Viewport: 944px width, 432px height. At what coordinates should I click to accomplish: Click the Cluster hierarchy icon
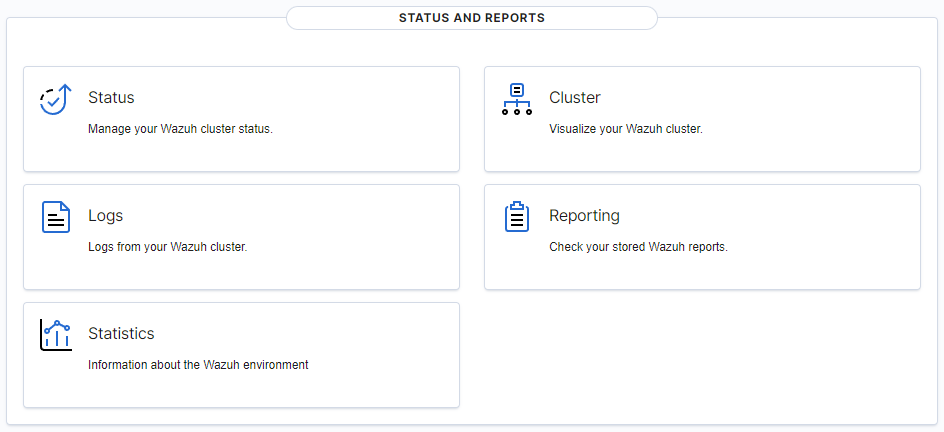[x=517, y=99]
